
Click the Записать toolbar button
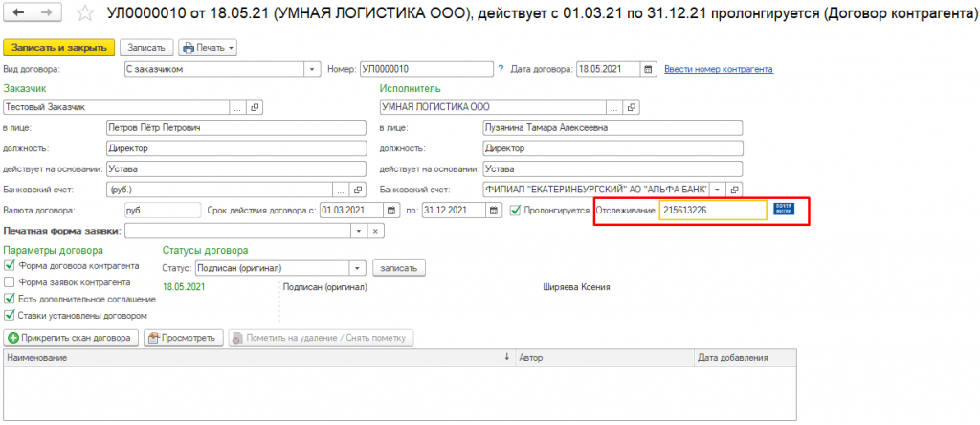pos(146,48)
